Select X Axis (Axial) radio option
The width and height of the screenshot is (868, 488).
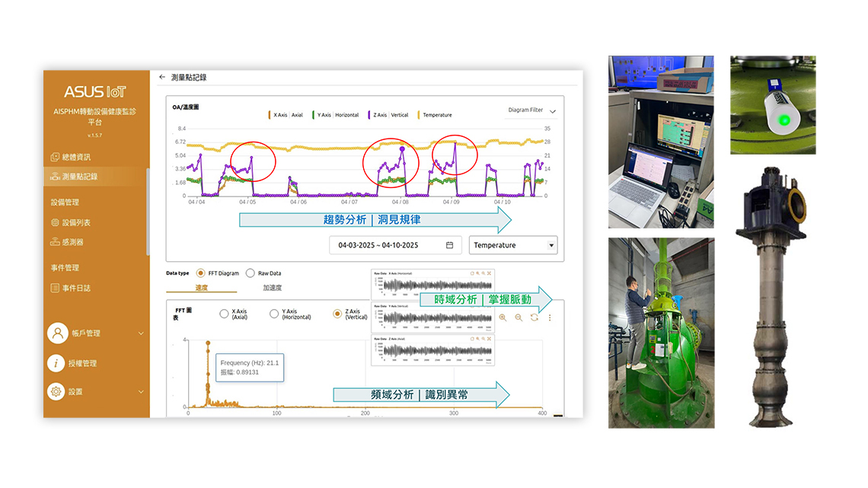click(224, 314)
